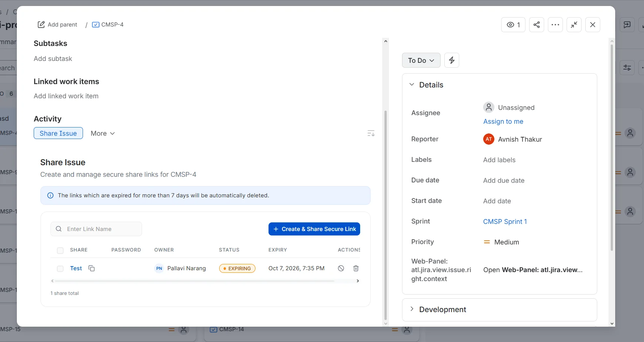644x342 pixels.
Task: Open the To Do status dropdown
Action: coord(421,60)
